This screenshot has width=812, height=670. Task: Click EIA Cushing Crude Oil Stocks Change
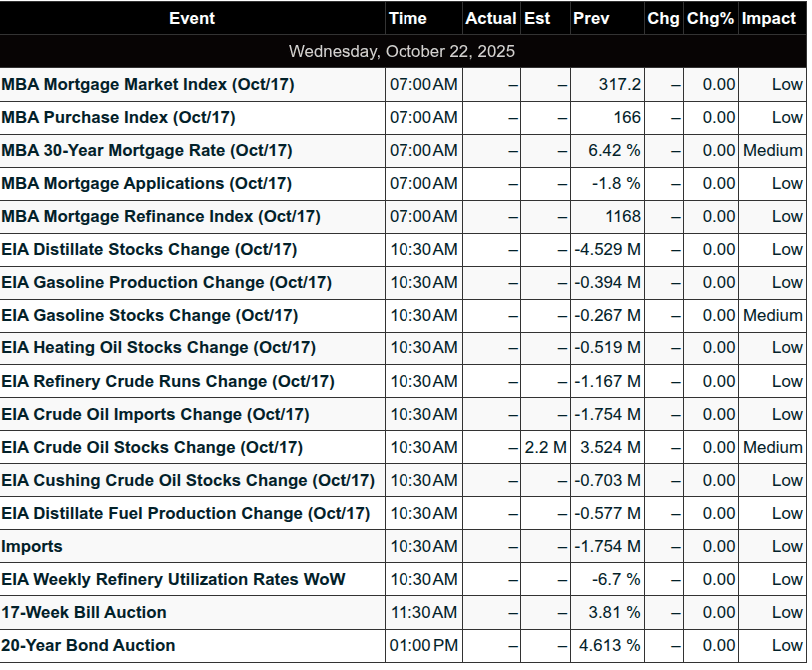coord(188,480)
